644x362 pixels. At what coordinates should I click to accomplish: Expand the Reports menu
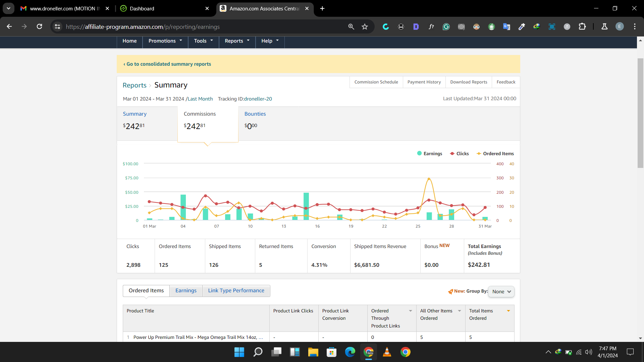(237, 41)
